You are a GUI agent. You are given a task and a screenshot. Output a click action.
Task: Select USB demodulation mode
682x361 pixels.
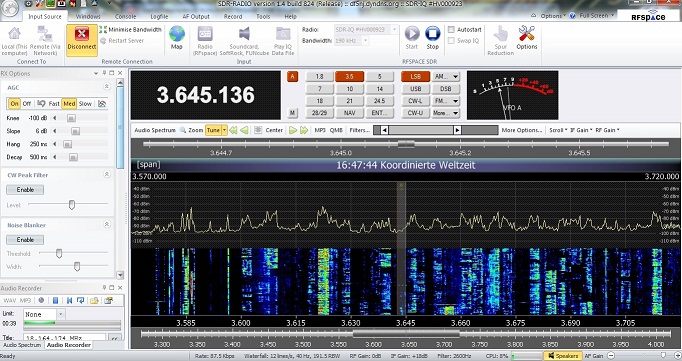pyautogui.click(x=415, y=89)
